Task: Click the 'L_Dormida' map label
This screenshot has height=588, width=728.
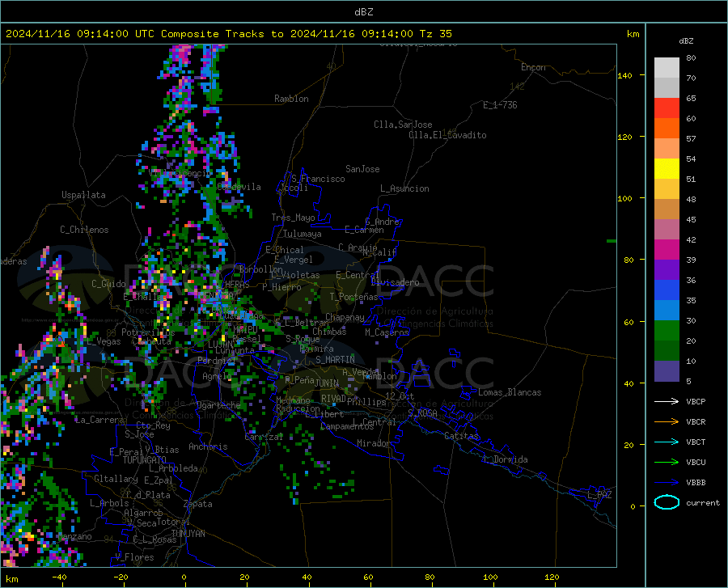Action: pos(506,459)
